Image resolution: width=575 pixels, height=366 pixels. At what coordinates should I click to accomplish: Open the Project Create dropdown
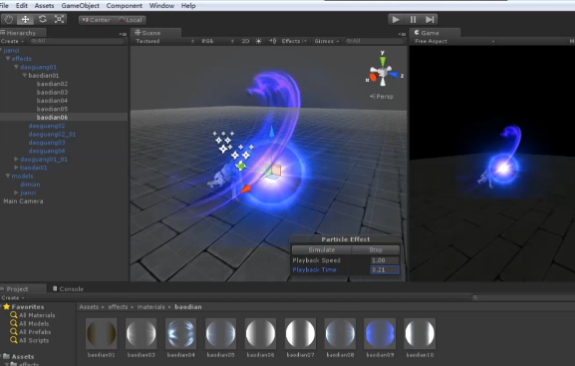tap(12, 297)
